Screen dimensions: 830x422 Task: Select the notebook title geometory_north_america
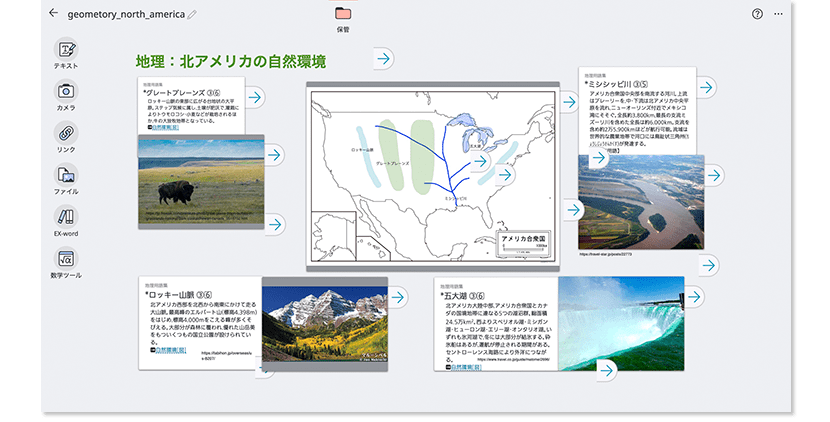click(126, 14)
